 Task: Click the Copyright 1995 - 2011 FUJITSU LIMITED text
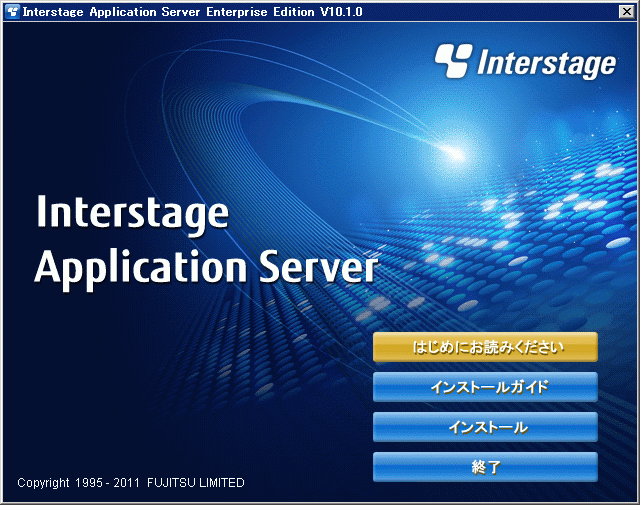[131, 483]
